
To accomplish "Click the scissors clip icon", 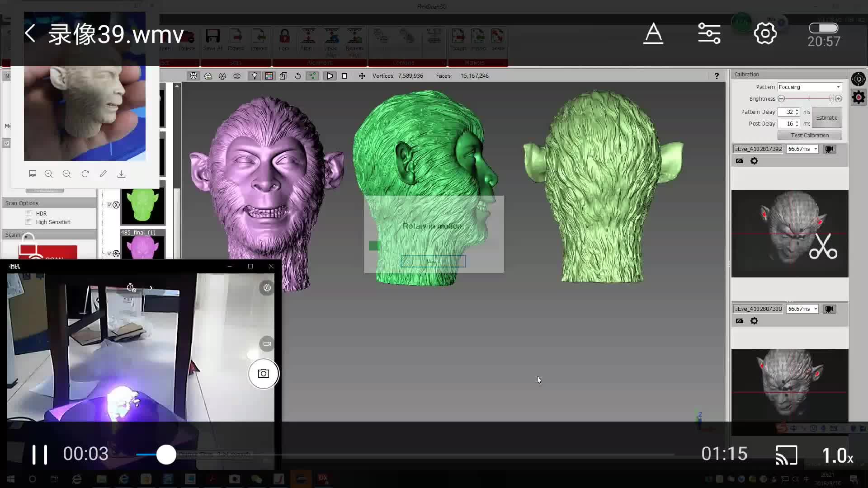I will point(823,246).
